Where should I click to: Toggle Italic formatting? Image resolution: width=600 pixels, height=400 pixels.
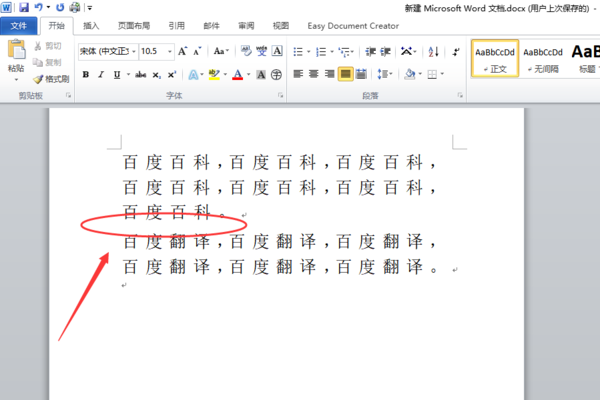pyautogui.click(x=101, y=75)
